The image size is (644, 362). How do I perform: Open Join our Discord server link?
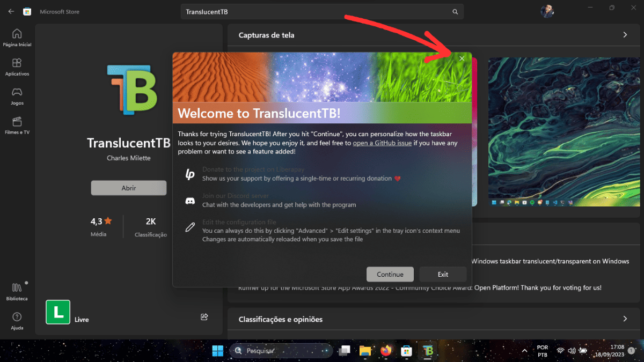(x=236, y=196)
